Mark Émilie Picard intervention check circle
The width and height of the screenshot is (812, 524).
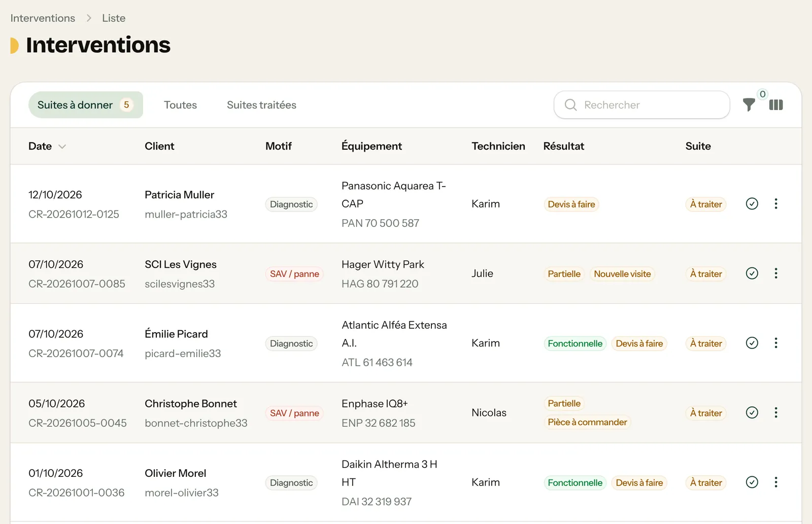[x=752, y=343]
